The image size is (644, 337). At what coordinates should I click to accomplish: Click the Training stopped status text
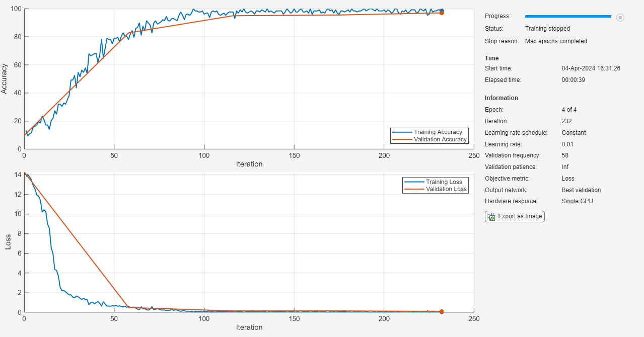tap(547, 29)
